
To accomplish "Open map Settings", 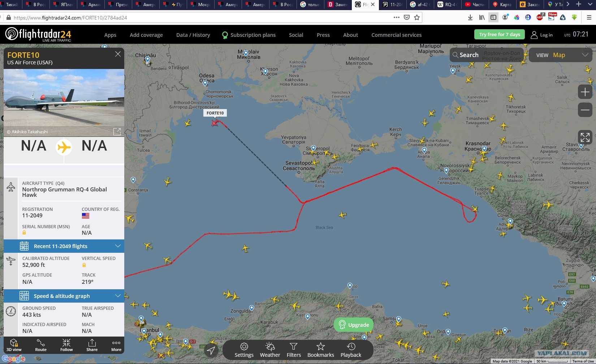I will pyautogui.click(x=244, y=350).
